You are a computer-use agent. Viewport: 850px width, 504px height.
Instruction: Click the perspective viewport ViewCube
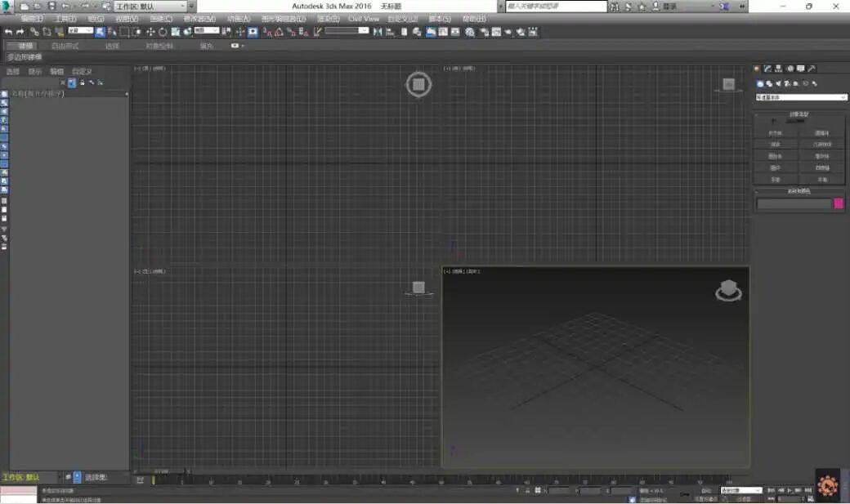[x=728, y=291]
